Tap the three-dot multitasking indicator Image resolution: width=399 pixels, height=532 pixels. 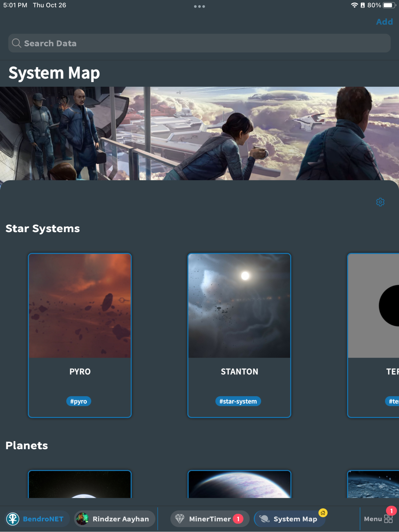point(199,6)
